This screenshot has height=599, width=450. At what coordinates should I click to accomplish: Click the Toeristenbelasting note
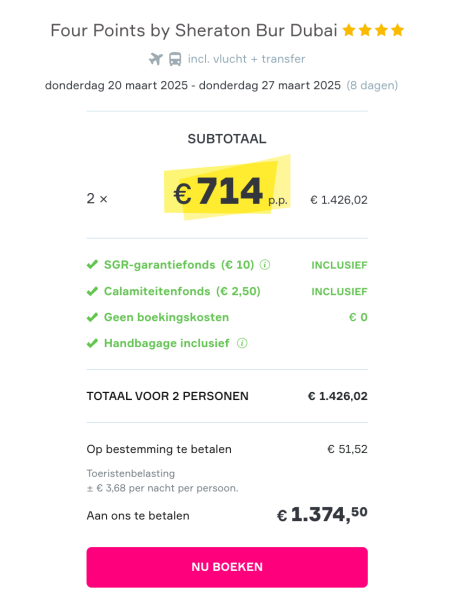click(131, 473)
